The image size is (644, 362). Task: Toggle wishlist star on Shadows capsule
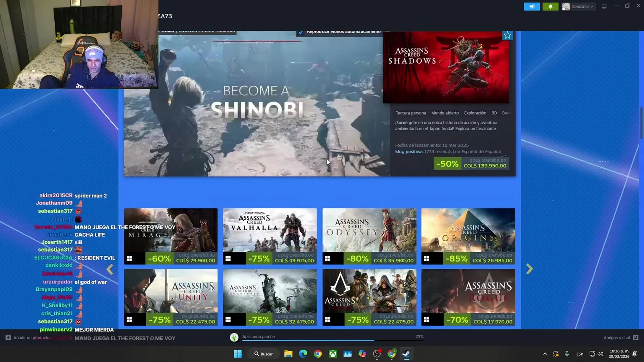[507, 35]
